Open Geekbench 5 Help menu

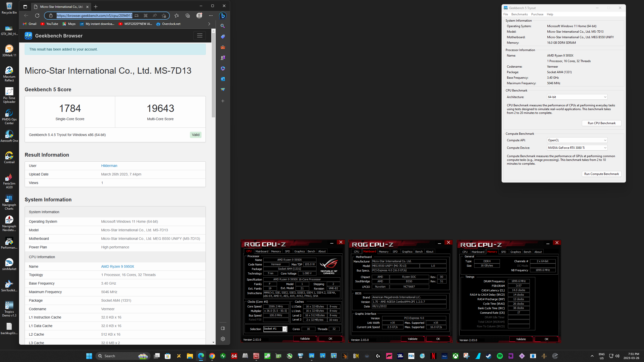(550, 14)
